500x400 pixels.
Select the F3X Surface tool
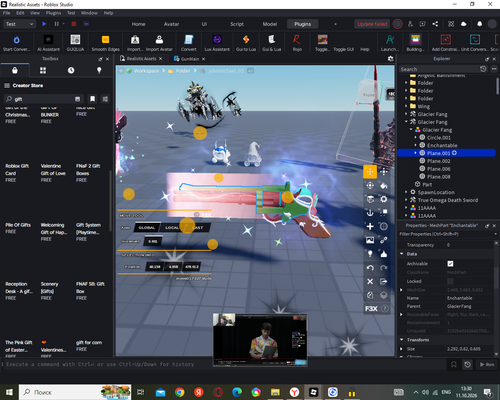(370, 199)
